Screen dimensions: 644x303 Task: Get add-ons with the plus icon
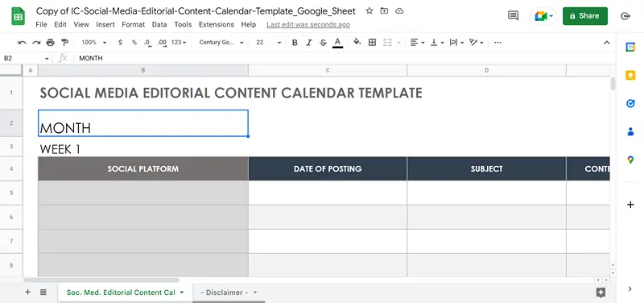(630, 205)
